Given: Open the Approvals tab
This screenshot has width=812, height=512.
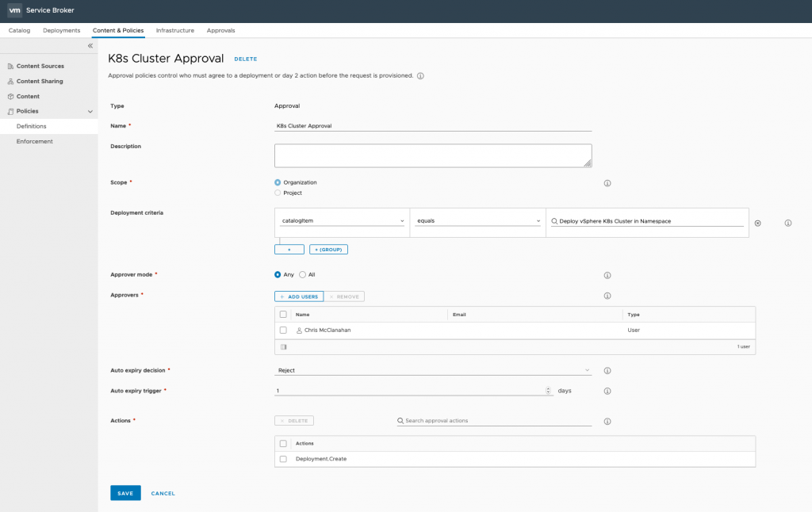Looking at the screenshot, I should coord(220,30).
